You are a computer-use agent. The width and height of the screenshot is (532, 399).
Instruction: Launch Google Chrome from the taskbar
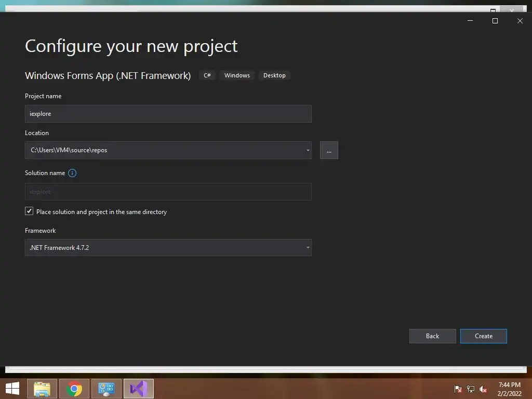click(x=74, y=389)
